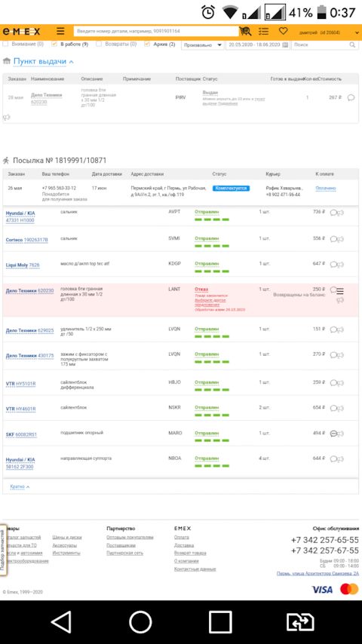Click the search magnifier in Поиск field
Image resolution: width=362 pixels, height=644 pixels.
click(352, 44)
